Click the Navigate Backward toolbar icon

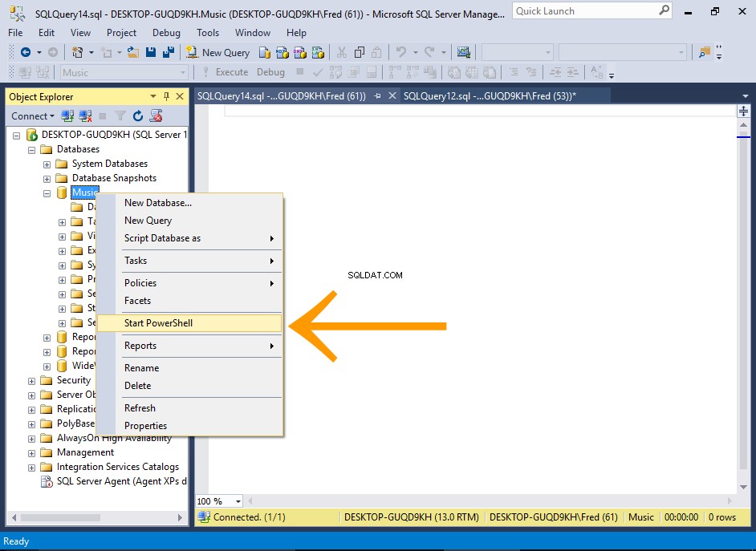coord(26,52)
